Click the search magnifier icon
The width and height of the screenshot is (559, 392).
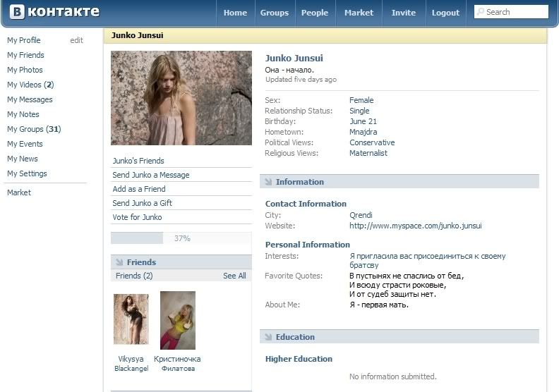[480, 12]
